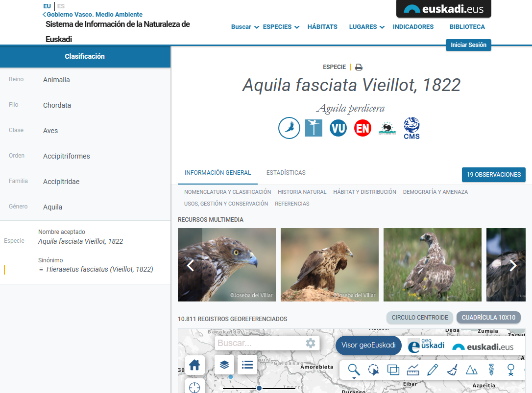The width and height of the screenshot is (532, 393).
Task: Enable the CIRCULO CENTROIDE display mode
Action: click(x=419, y=317)
